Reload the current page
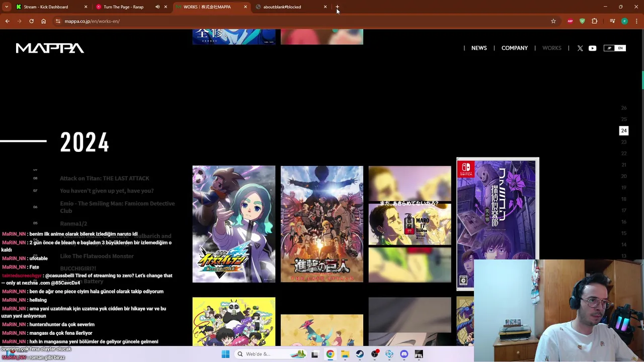 point(31,21)
